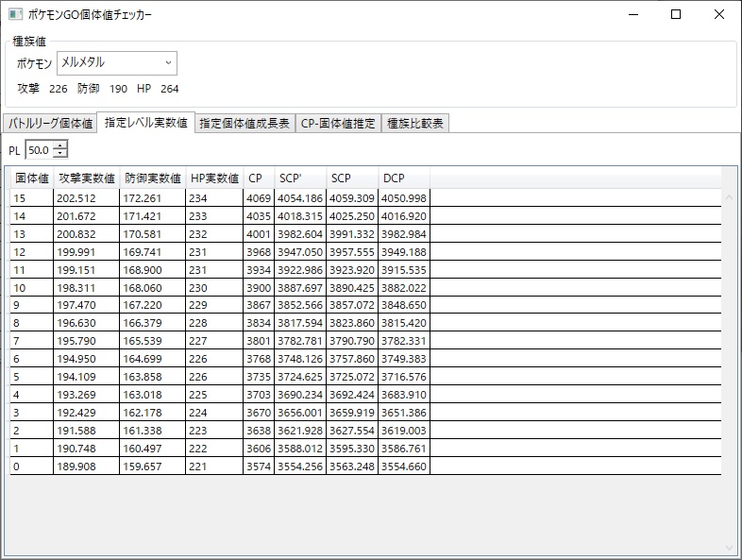The image size is (742, 560).
Task: Increase PL with the up spinner arrow
Action: coord(60,145)
